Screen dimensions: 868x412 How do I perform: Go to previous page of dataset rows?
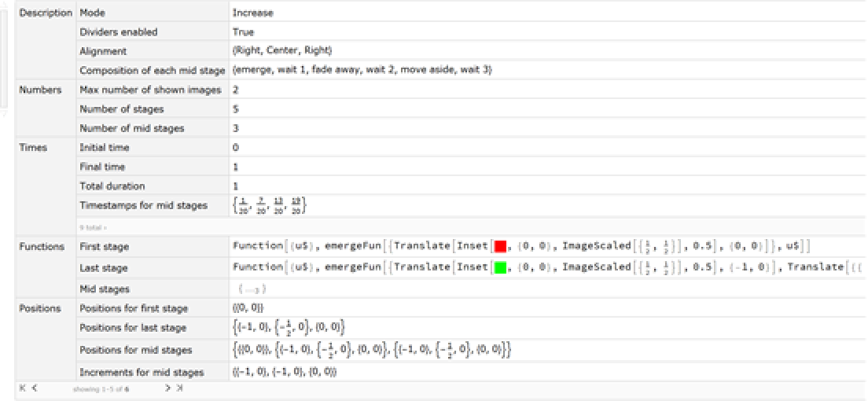(35, 388)
